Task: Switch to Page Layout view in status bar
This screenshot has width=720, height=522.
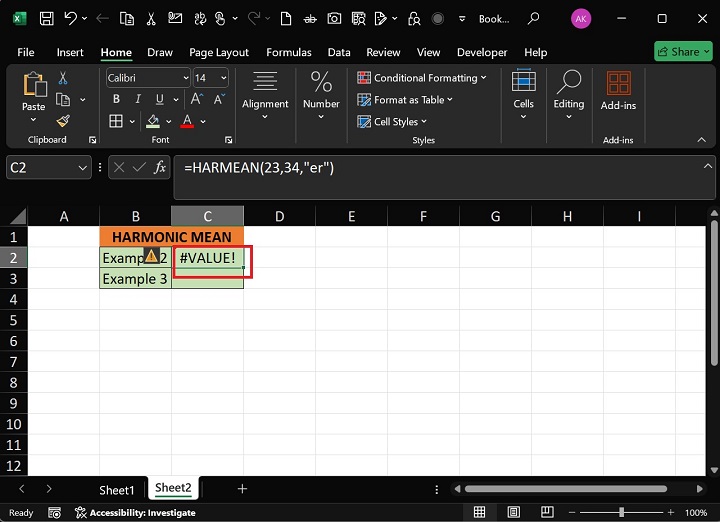Action: coord(513,512)
